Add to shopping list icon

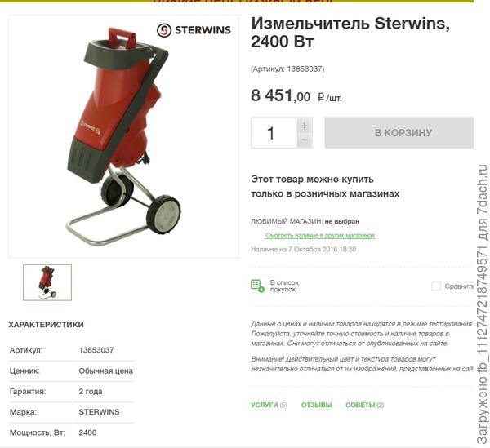(x=257, y=286)
